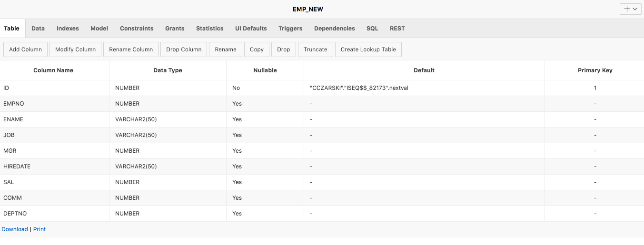The width and height of the screenshot is (644, 245).
Task: Click the ID sequence default value
Action: click(x=359, y=88)
